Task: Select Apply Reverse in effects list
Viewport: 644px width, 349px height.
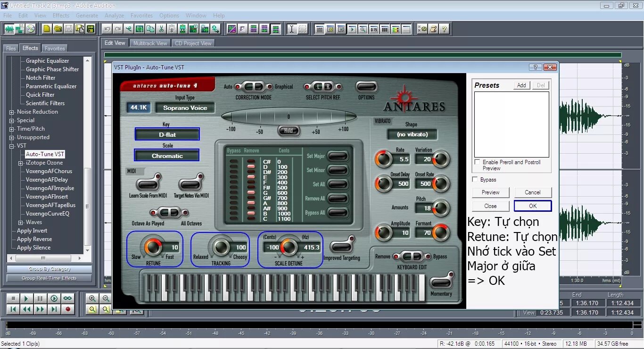Action: click(x=34, y=239)
